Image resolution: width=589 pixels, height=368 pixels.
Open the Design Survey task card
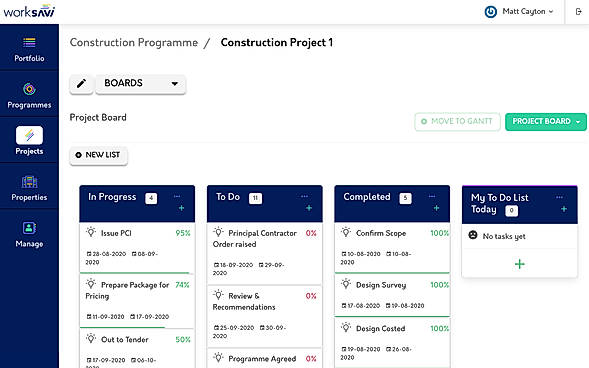pos(392,295)
